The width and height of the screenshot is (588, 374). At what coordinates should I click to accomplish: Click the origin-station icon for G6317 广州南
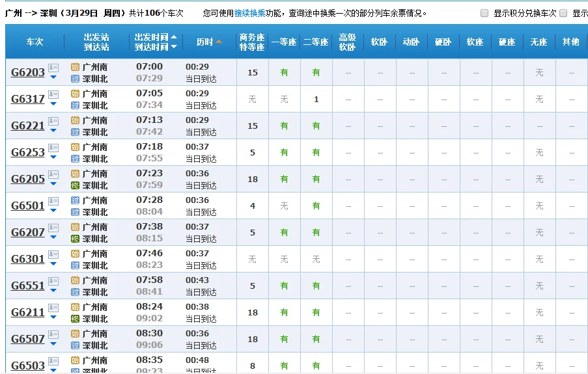[x=75, y=94]
